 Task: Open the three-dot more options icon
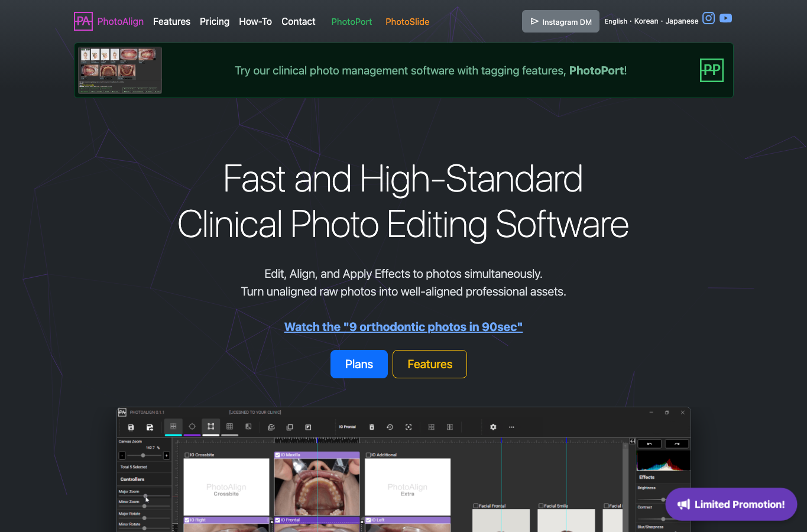[511, 427]
